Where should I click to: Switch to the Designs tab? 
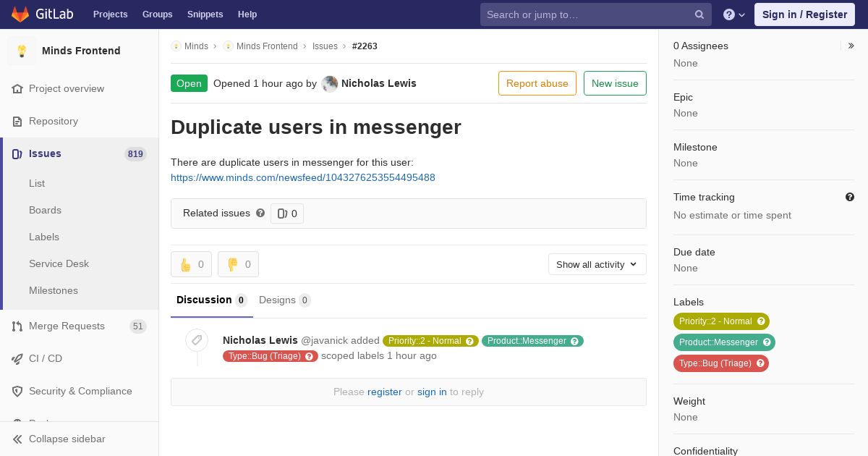click(285, 300)
